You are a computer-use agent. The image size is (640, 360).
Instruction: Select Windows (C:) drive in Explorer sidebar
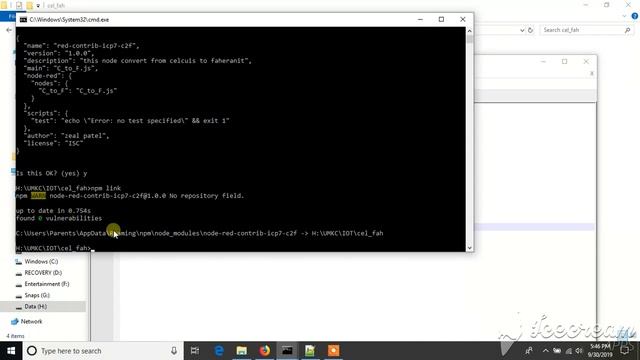click(41, 261)
